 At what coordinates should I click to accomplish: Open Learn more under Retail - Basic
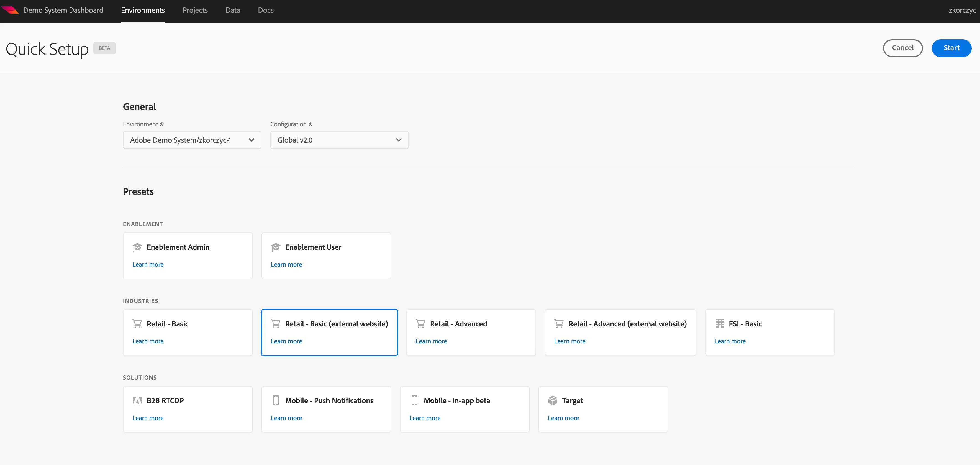(x=148, y=341)
